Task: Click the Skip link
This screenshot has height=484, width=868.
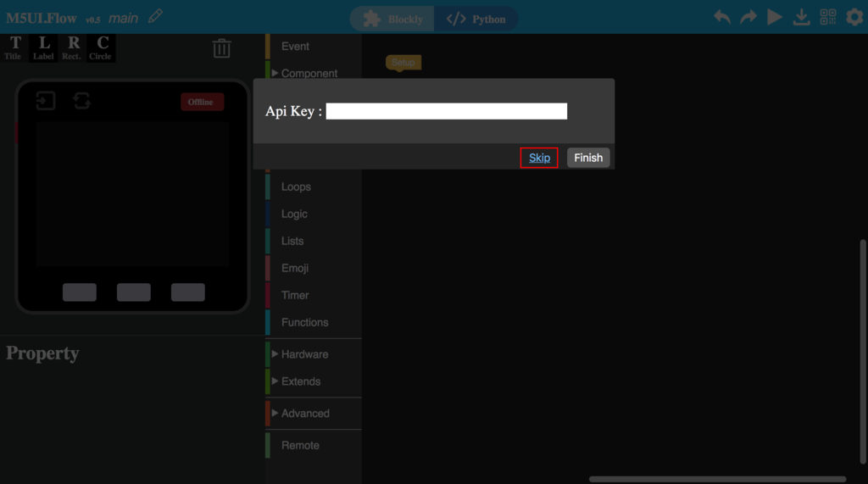Action: (x=539, y=158)
